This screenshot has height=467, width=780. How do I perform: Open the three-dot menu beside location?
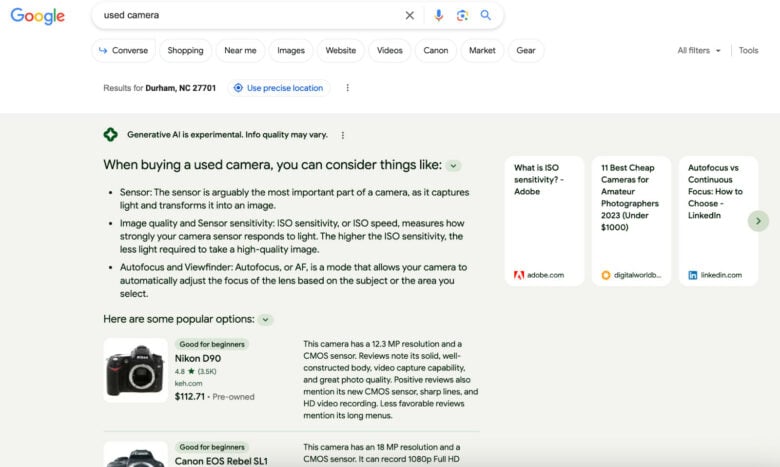[347, 88]
